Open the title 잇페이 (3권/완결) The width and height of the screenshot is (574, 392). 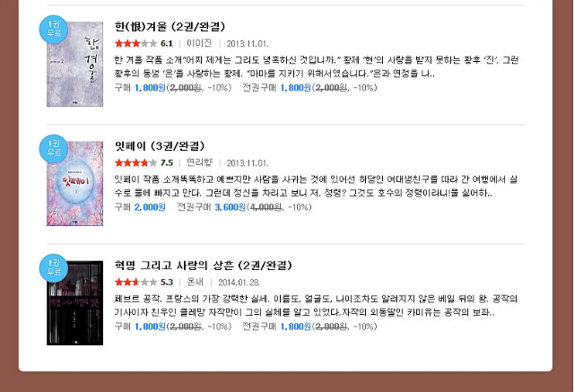point(160,146)
